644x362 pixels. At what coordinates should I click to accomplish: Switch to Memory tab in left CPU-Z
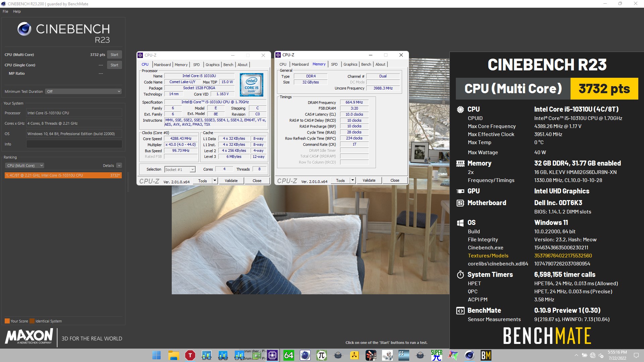(x=181, y=65)
